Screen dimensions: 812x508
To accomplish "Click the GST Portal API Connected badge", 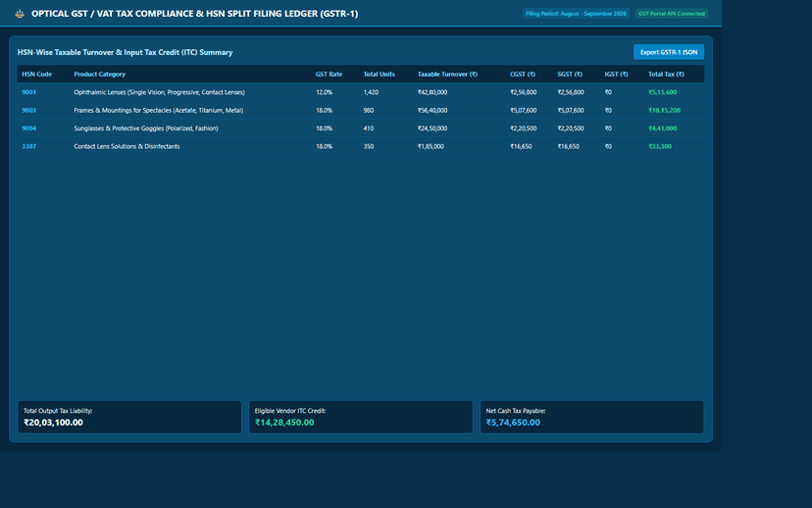I will point(671,14).
